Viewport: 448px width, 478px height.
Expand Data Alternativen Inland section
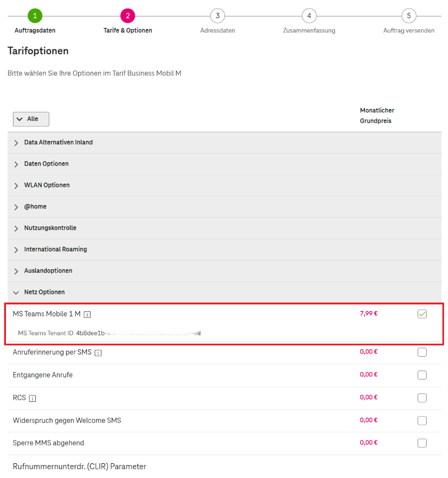pyautogui.click(x=224, y=143)
